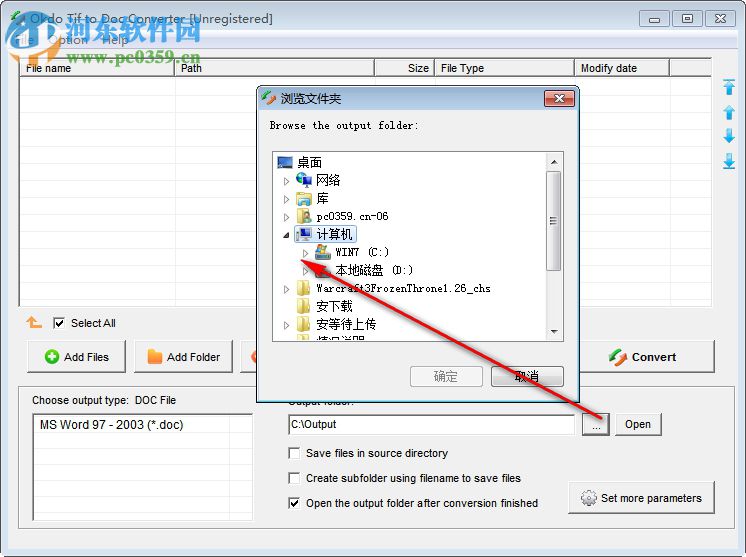The width and height of the screenshot is (746, 557).
Task: Click the move-down arrow icon
Action: pyautogui.click(x=728, y=136)
